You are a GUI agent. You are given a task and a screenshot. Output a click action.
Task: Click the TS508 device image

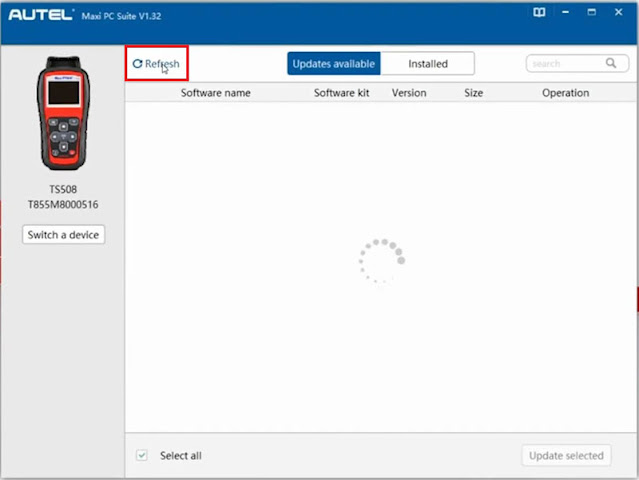(63, 113)
